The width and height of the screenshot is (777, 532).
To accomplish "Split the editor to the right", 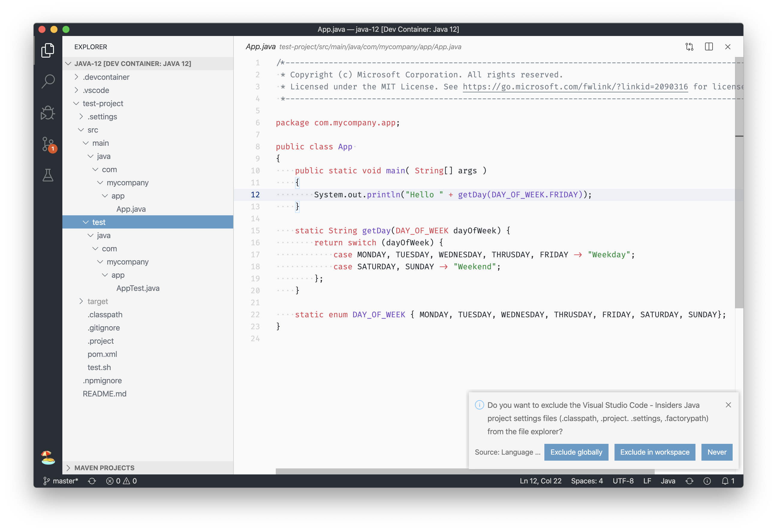I will coord(708,47).
